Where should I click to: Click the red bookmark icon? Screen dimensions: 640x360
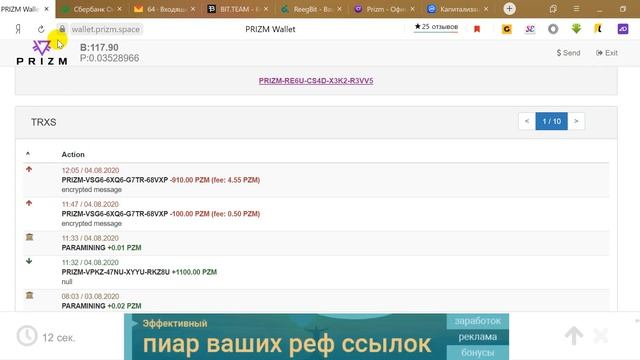coord(477,29)
